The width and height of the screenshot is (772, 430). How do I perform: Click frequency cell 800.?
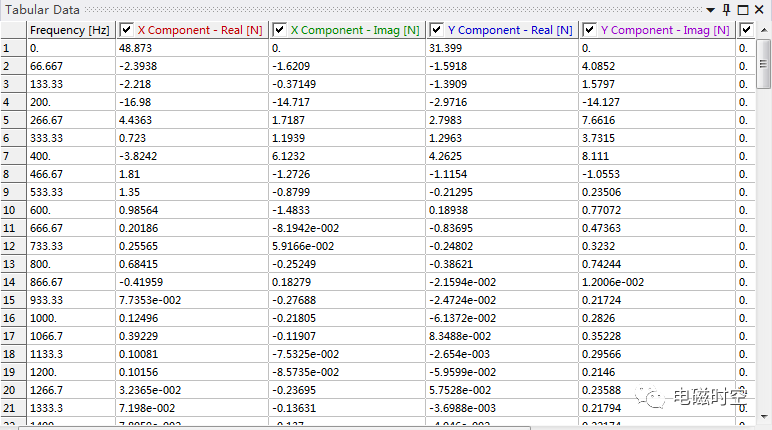[x=71, y=264]
